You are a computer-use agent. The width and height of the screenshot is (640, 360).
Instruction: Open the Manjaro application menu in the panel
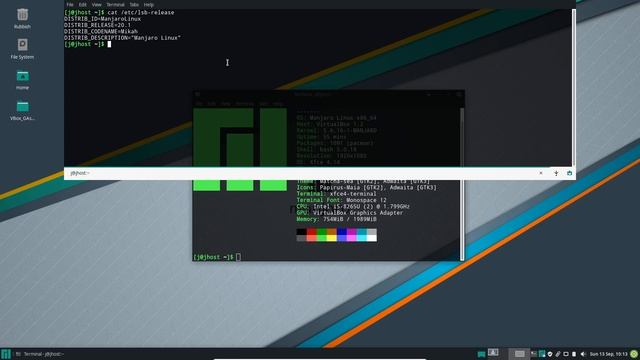tap(6, 354)
